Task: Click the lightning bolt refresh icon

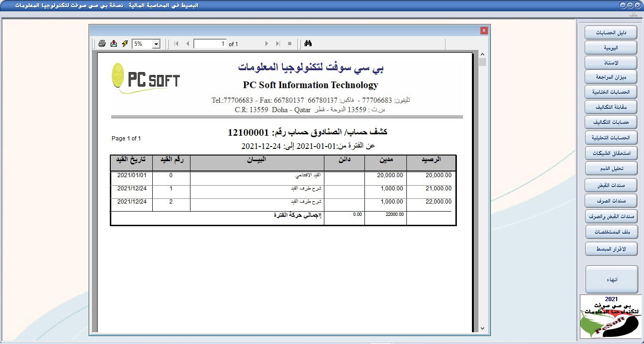Action: (x=125, y=44)
